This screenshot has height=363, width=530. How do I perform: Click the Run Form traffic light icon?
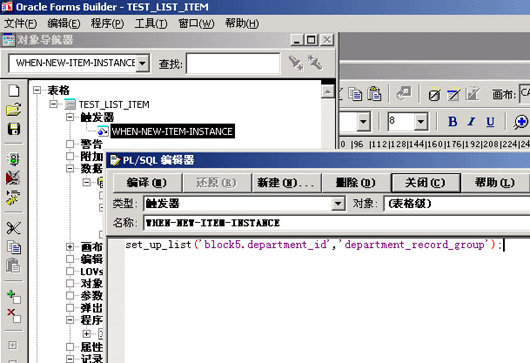pyautogui.click(x=14, y=159)
